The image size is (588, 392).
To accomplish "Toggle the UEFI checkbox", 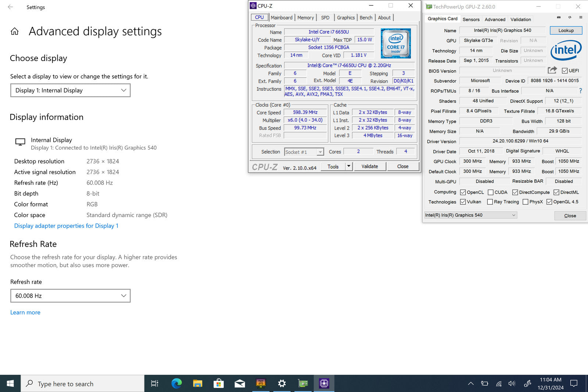I will coord(565,71).
